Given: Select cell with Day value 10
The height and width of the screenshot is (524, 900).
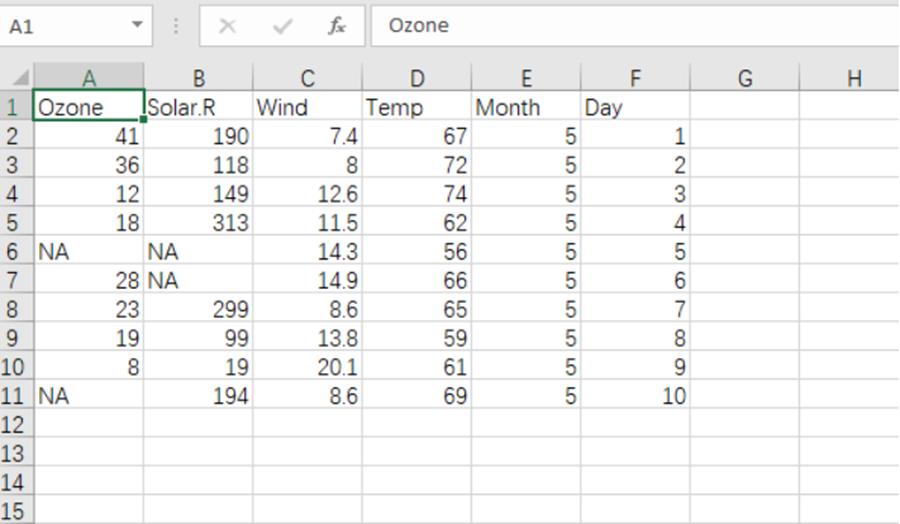Looking at the screenshot, I should [x=635, y=395].
